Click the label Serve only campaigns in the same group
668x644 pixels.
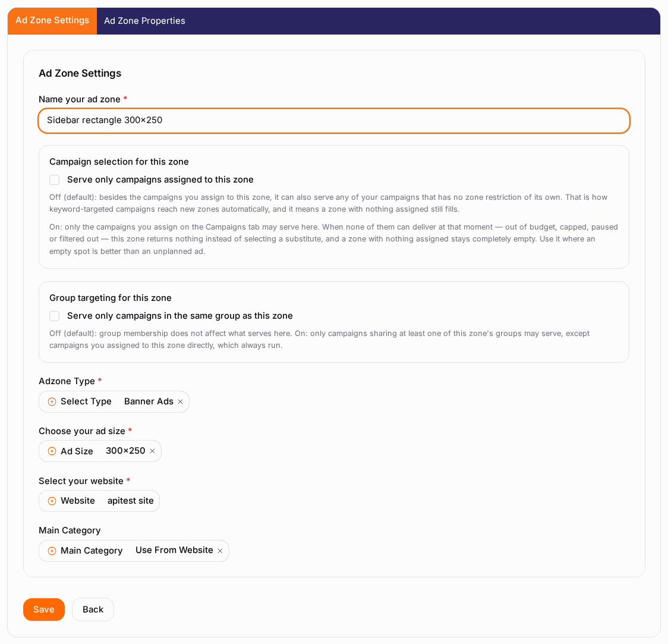180,316
